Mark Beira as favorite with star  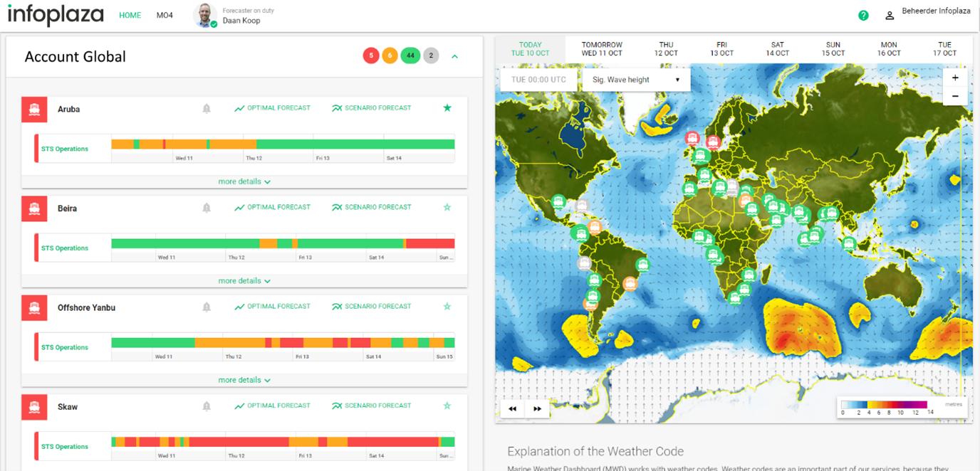coord(447,207)
